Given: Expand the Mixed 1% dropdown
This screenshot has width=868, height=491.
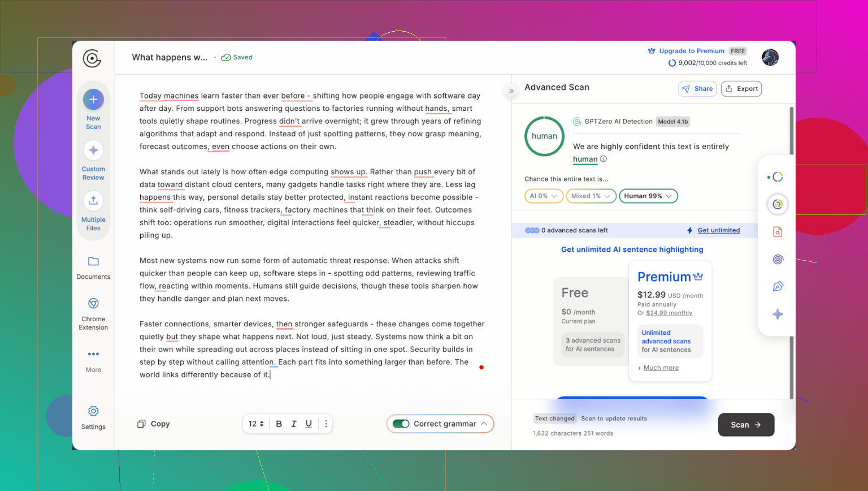Looking at the screenshot, I should 591,196.
